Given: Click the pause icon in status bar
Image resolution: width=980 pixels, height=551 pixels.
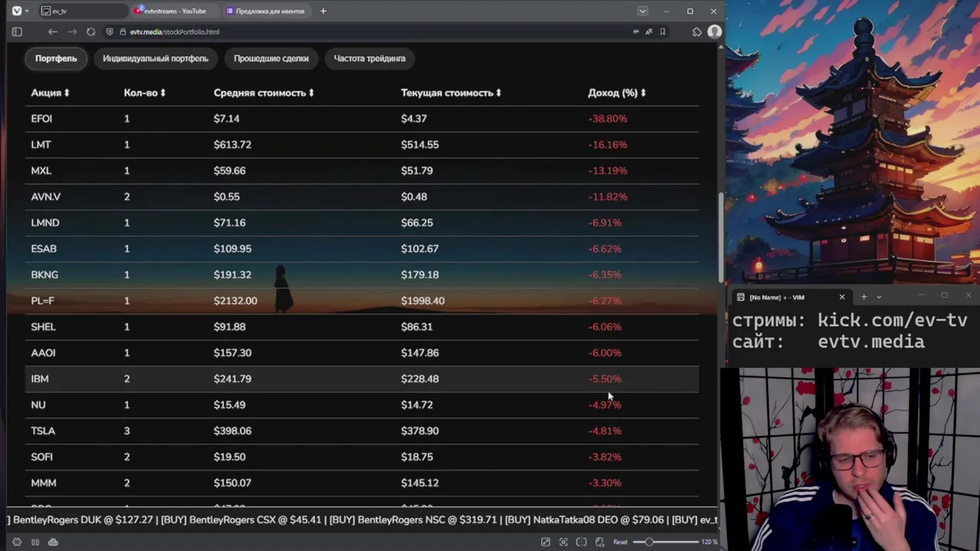Looking at the screenshot, I should [x=35, y=542].
